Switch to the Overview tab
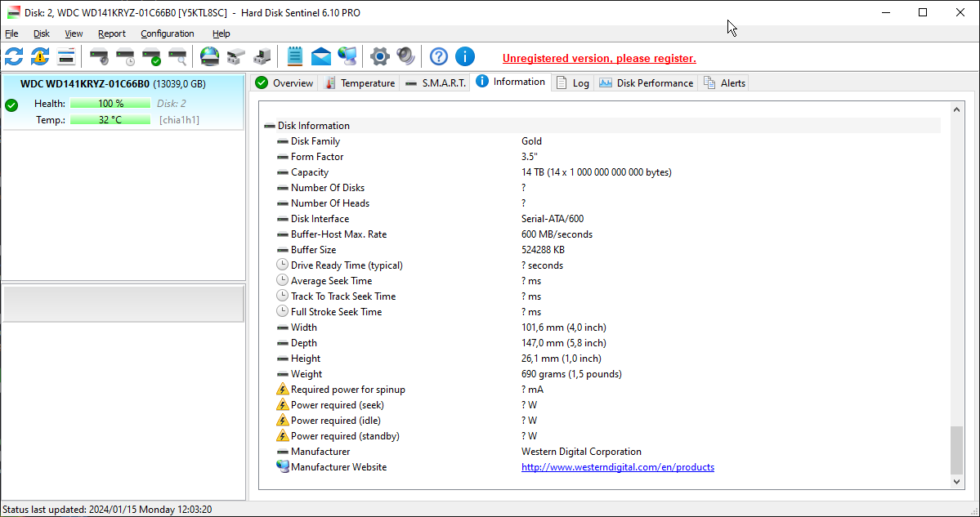The height and width of the screenshot is (517, 980). pos(284,83)
